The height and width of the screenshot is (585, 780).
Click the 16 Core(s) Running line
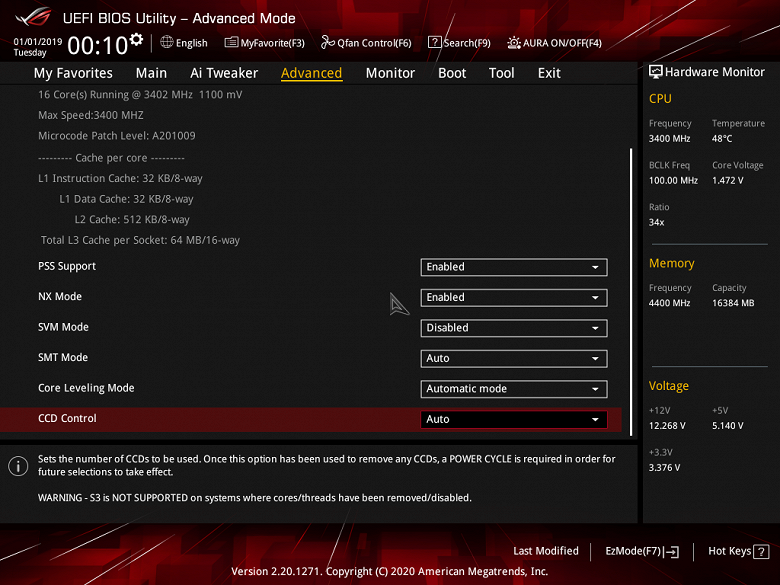click(140, 95)
